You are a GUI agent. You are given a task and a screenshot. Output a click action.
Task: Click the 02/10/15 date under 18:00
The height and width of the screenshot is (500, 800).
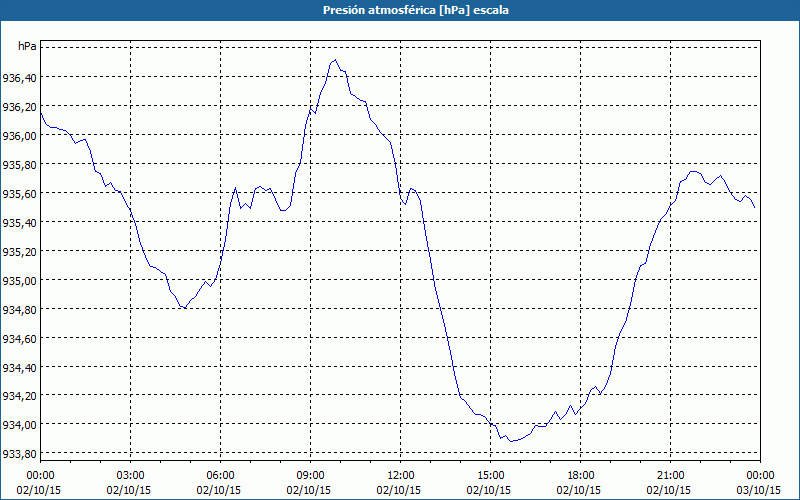point(579,490)
